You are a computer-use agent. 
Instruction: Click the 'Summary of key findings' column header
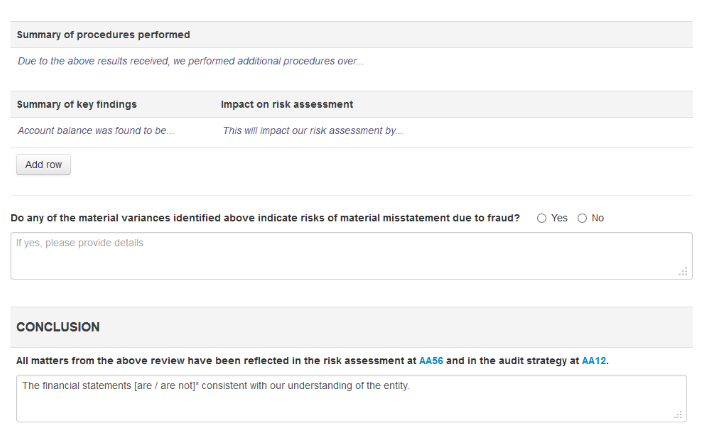coord(77,104)
